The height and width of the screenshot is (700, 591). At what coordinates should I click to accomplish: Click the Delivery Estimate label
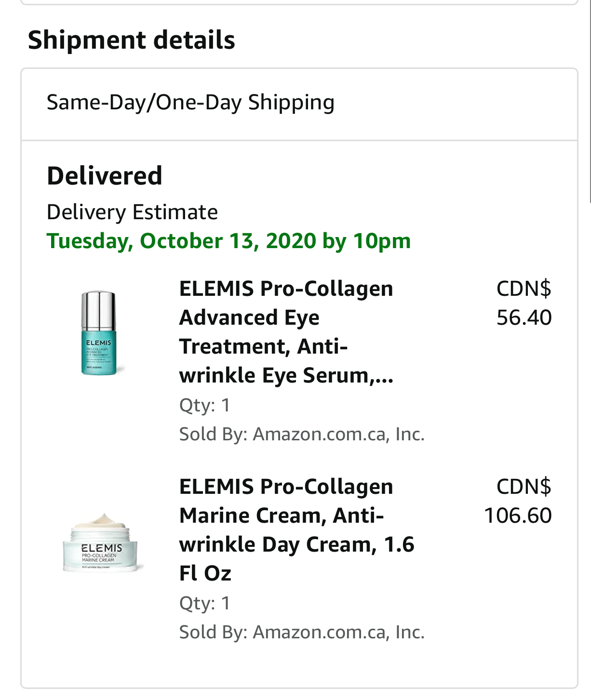point(132,211)
